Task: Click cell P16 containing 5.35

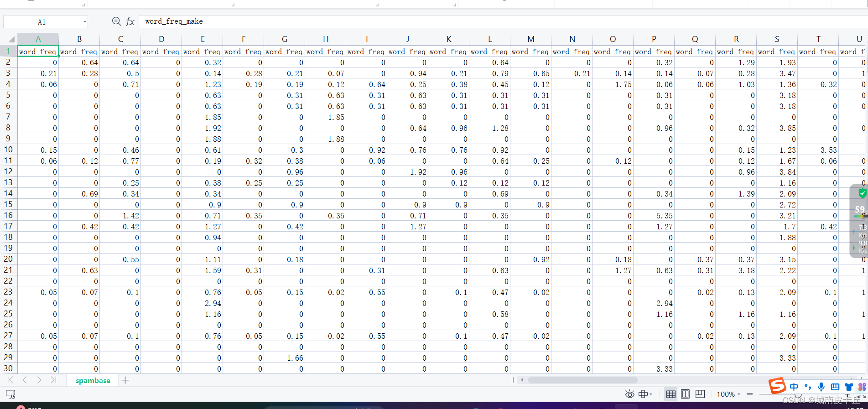Action: 654,216
